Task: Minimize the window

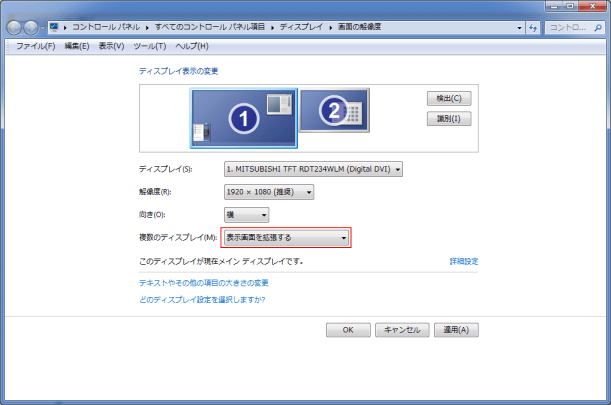Action: (554, 6)
